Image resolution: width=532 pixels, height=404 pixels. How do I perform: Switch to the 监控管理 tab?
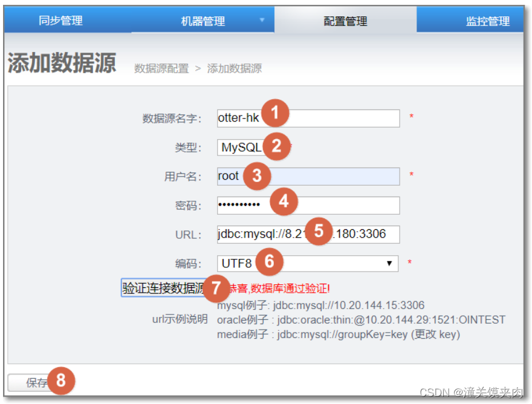click(x=488, y=20)
